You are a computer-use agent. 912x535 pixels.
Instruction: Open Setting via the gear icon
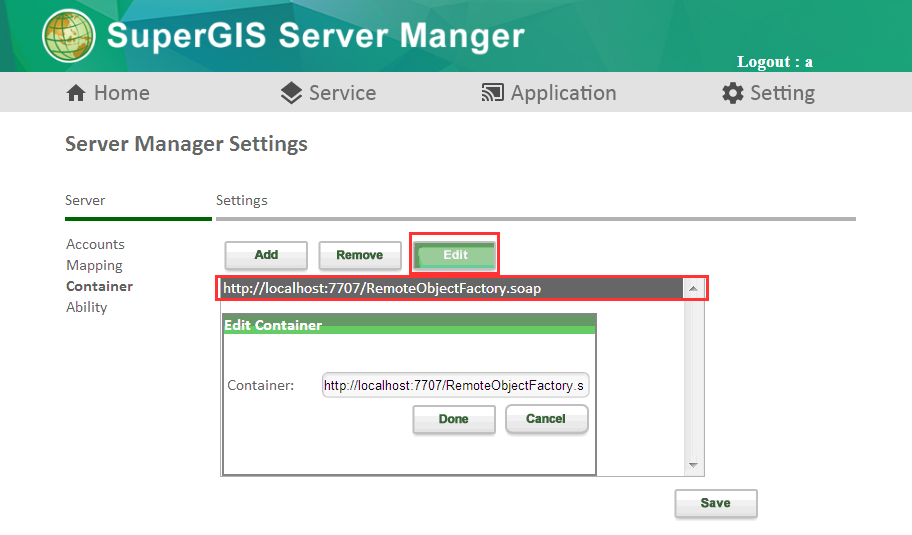pyautogui.click(x=733, y=93)
